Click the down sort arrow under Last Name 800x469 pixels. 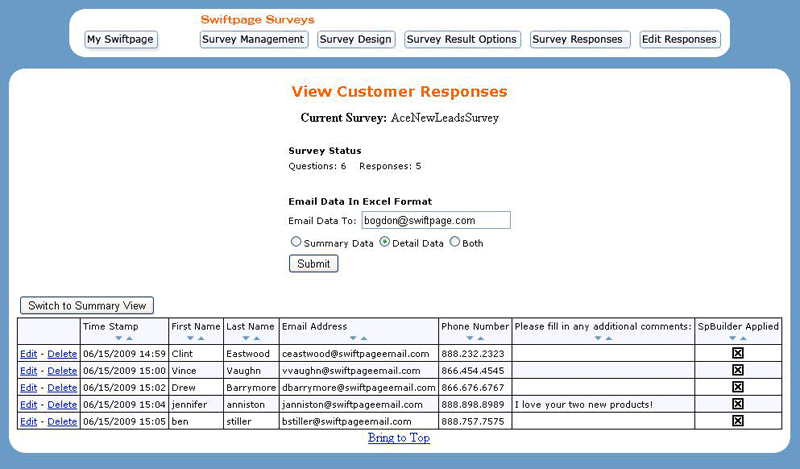(x=246, y=338)
